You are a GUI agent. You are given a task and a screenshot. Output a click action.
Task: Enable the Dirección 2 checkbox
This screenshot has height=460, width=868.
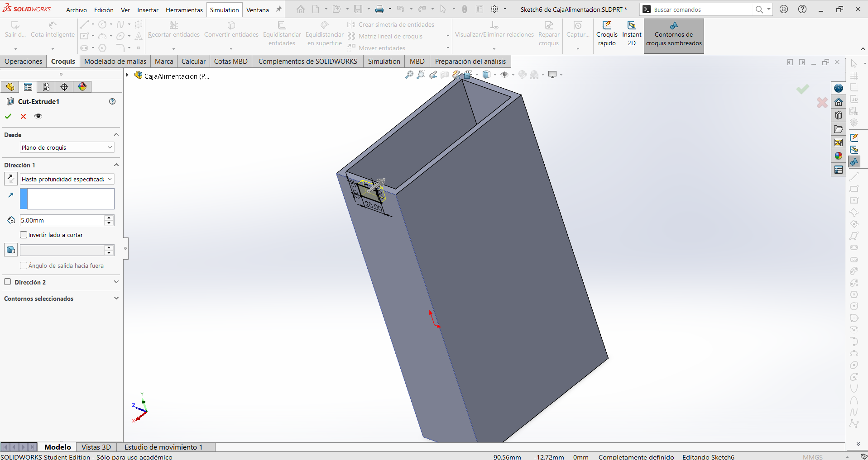(8, 282)
